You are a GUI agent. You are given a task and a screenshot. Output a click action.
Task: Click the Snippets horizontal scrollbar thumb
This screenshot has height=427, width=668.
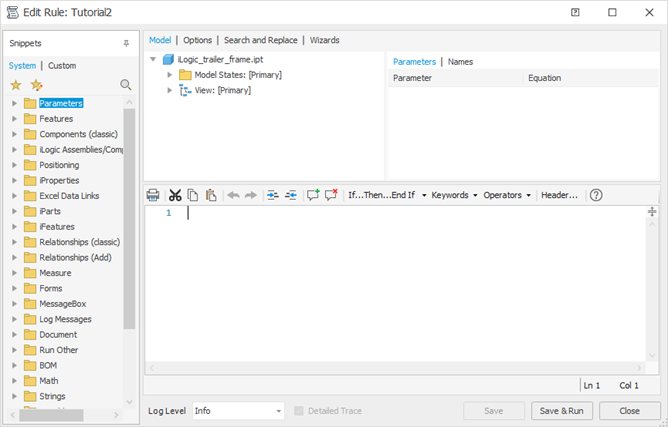point(51,415)
